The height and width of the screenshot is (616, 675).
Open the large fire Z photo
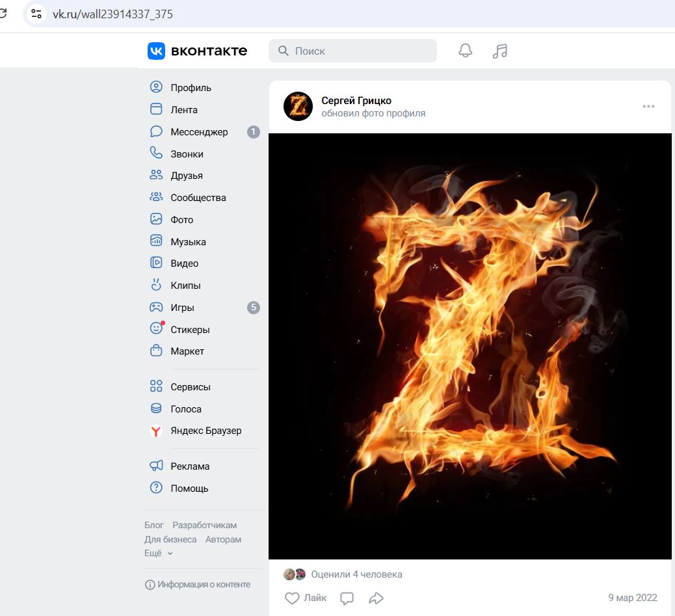(470, 346)
